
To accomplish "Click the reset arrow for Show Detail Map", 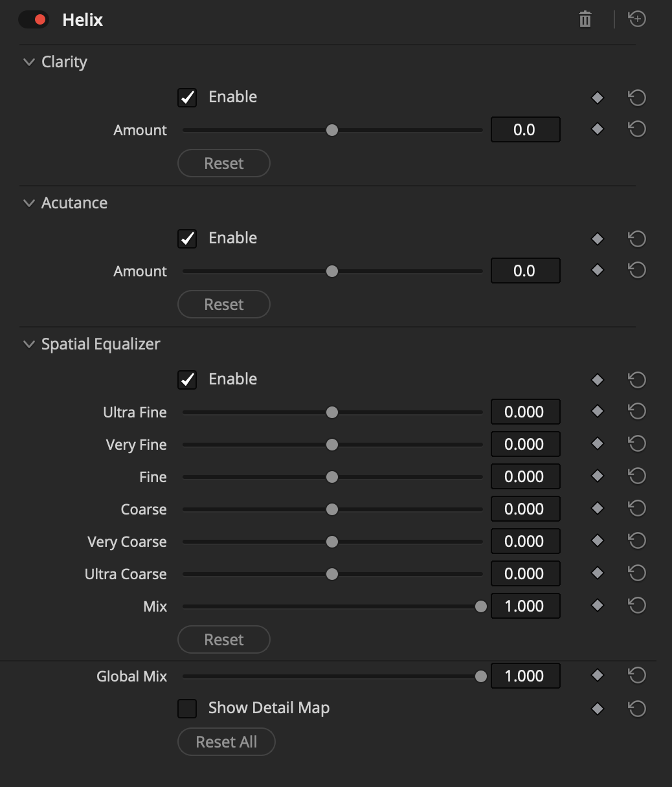I will [x=636, y=708].
